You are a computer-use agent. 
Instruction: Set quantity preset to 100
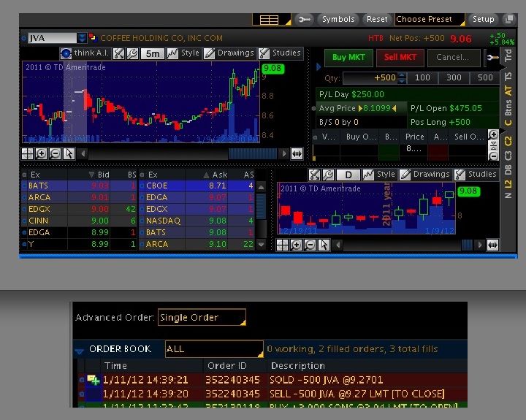(x=422, y=78)
